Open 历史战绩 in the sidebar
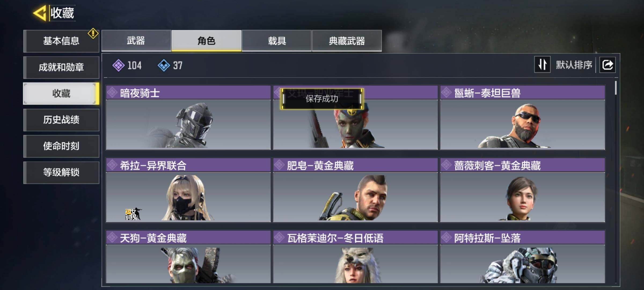 (61, 120)
